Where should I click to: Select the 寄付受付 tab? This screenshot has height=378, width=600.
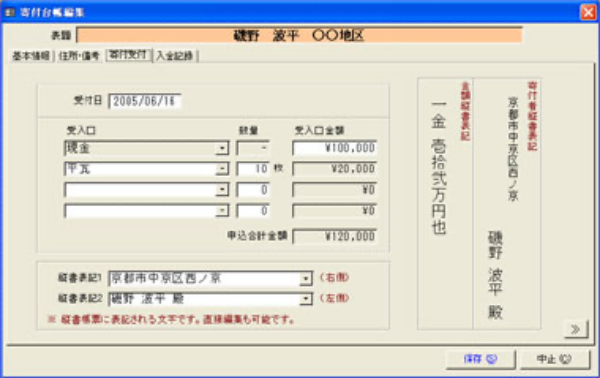128,55
